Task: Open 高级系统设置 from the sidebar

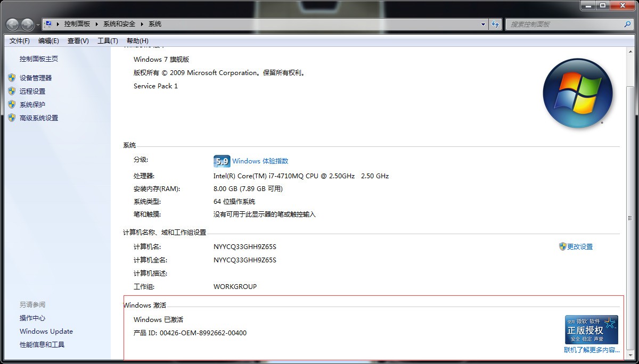Action: [x=39, y=118]
